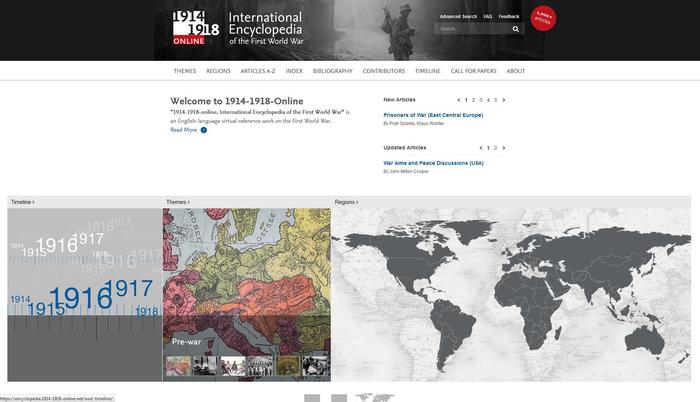Open the olive-toned thumbnail in Themes strip
This screenshot has width=700, height=402.
(288, 366)
